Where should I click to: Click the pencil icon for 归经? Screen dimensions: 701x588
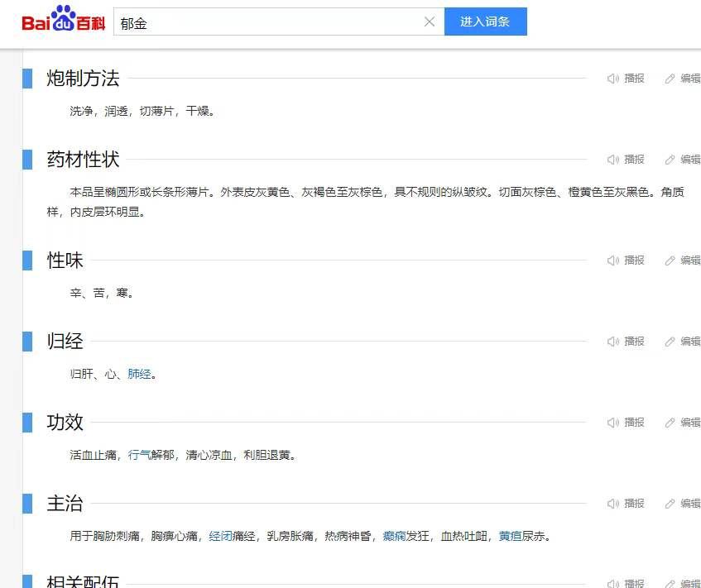(670, 342)
